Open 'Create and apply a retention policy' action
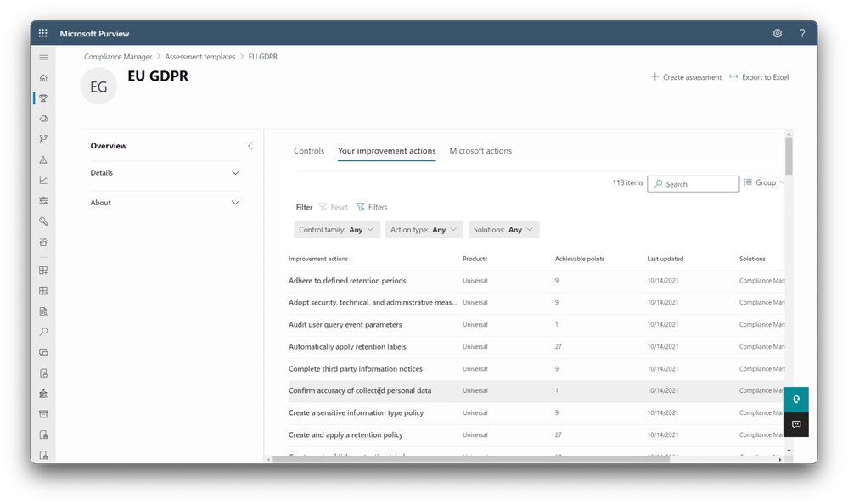Viewport: 848px width, 504px height. click(345, 434)
